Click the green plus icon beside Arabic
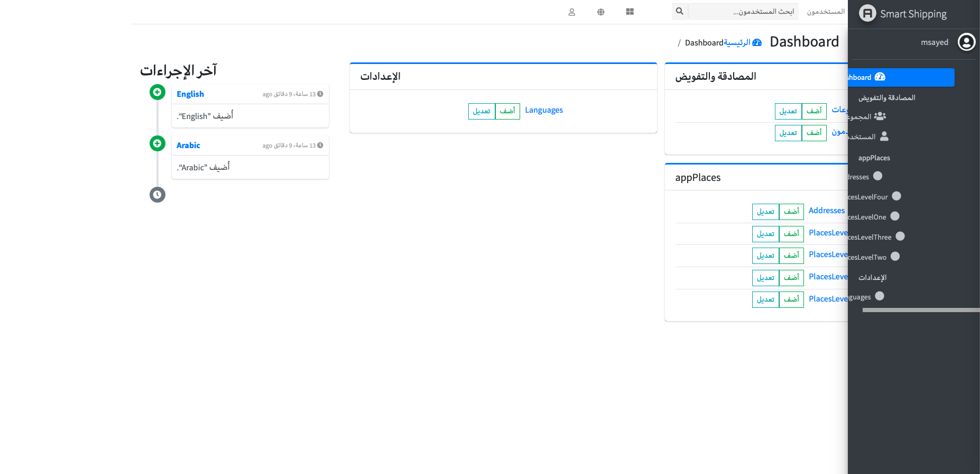The width and height of the screenshot is (980, 474). 157,143
